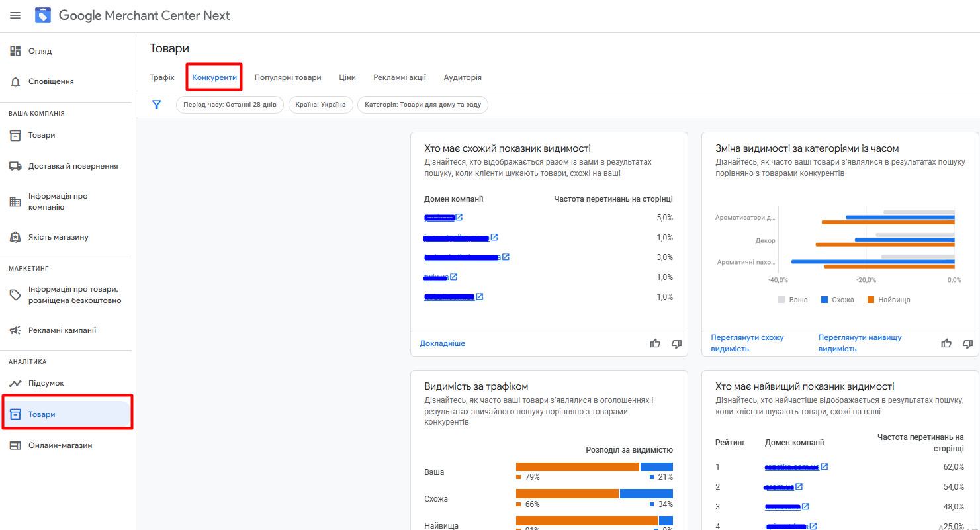Switch to the Популярні товари tab
Viewport: 980px width, 530px height.
(x=288, y=77)
